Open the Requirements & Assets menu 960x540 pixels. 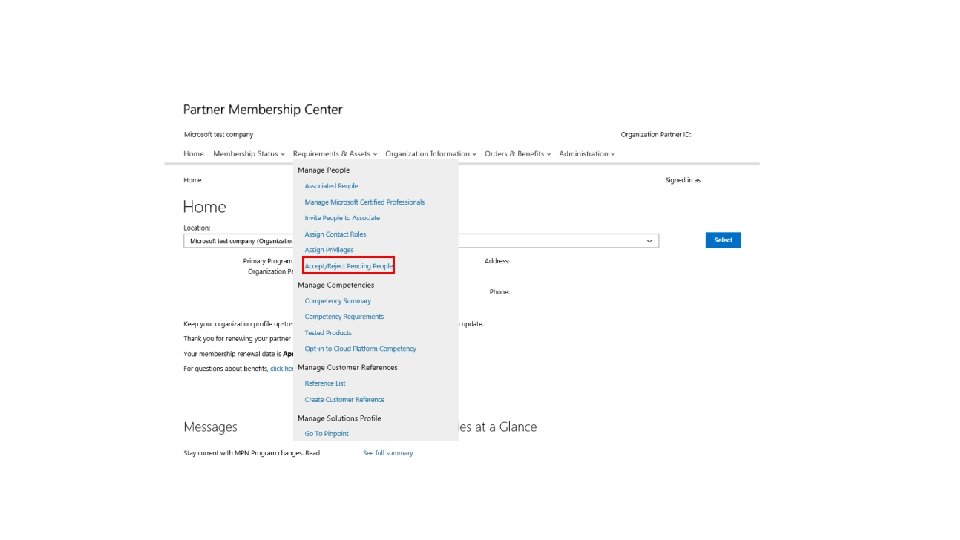pyautogui.click(x=335, y=154)
